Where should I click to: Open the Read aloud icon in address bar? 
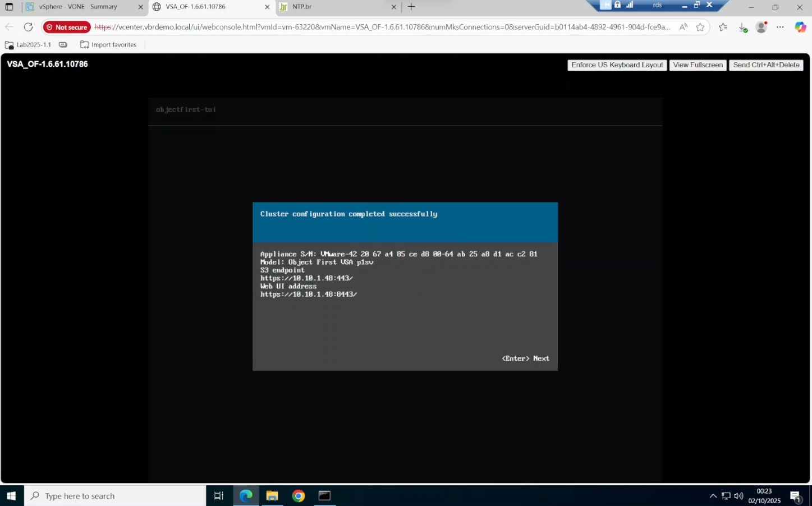click(x=683, y=27)
